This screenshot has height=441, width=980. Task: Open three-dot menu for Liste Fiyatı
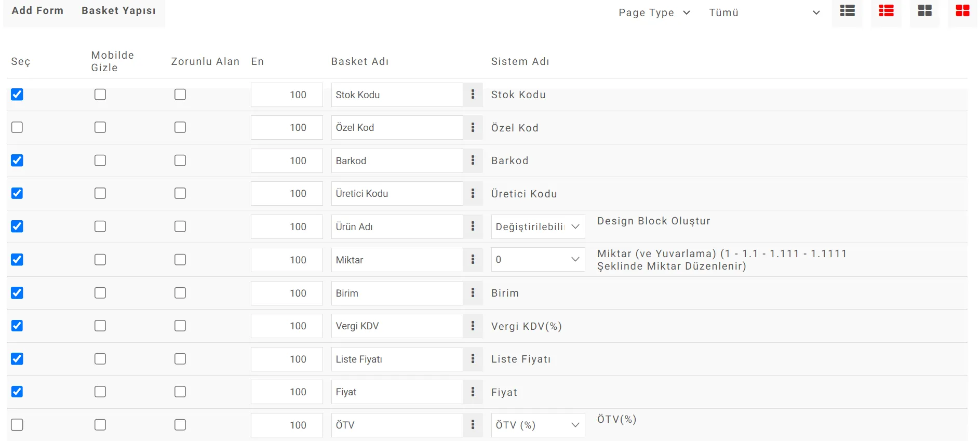click(473, 359)
